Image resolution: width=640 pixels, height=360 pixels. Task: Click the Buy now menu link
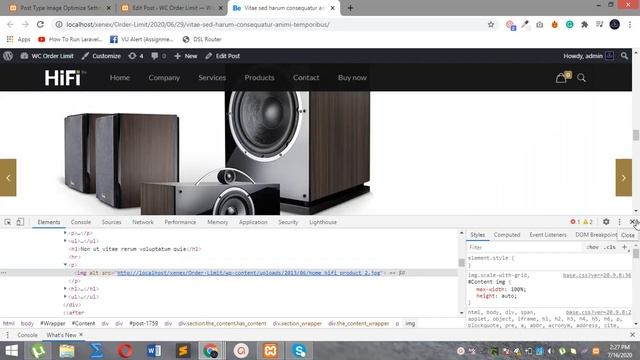[352, 78]
